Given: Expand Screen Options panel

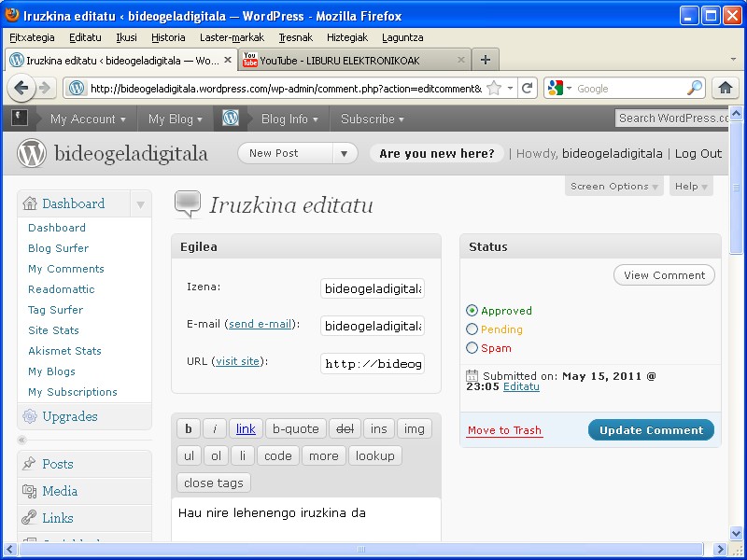Looking at the screenshot, I should 614,186.
